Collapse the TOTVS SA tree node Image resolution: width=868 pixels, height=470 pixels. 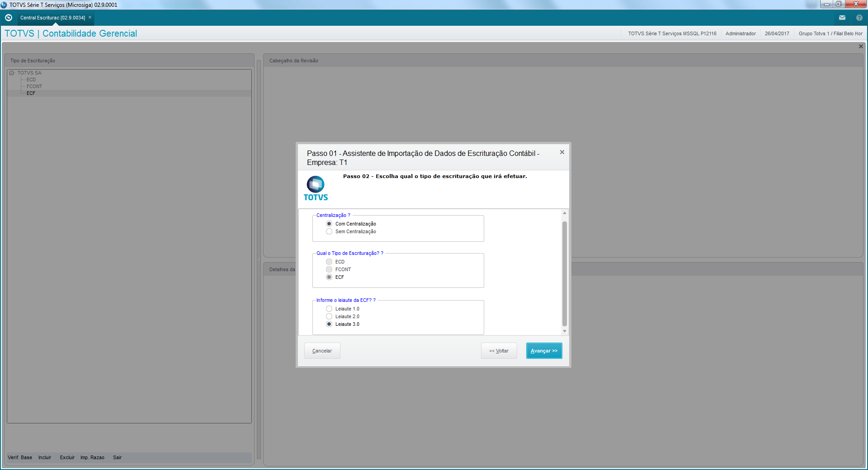click(x=12, y=73)
